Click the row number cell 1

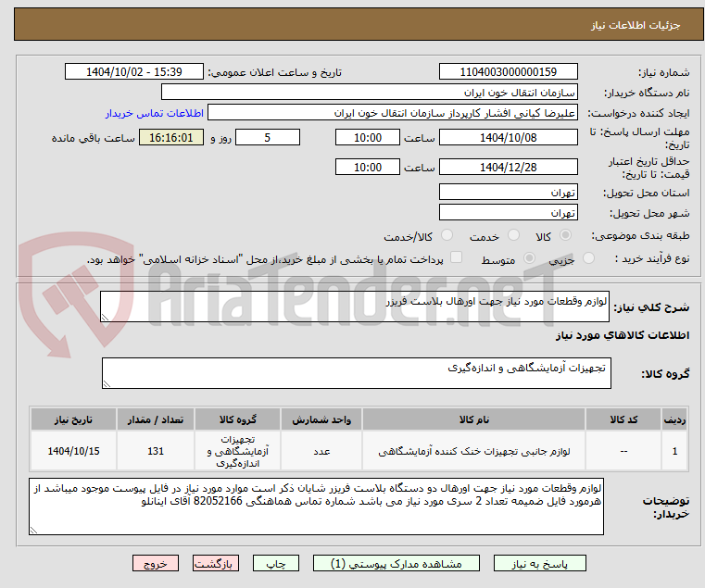[x=674, y=451]
